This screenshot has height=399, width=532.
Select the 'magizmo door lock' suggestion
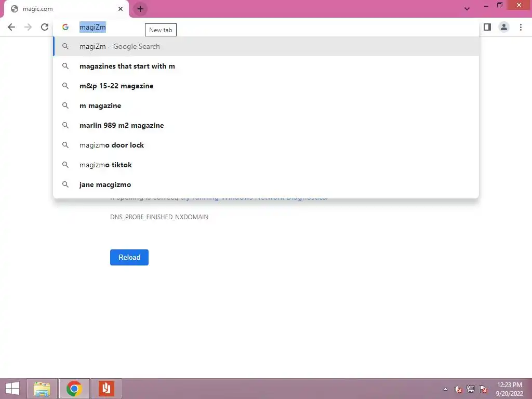coord(266,145)
